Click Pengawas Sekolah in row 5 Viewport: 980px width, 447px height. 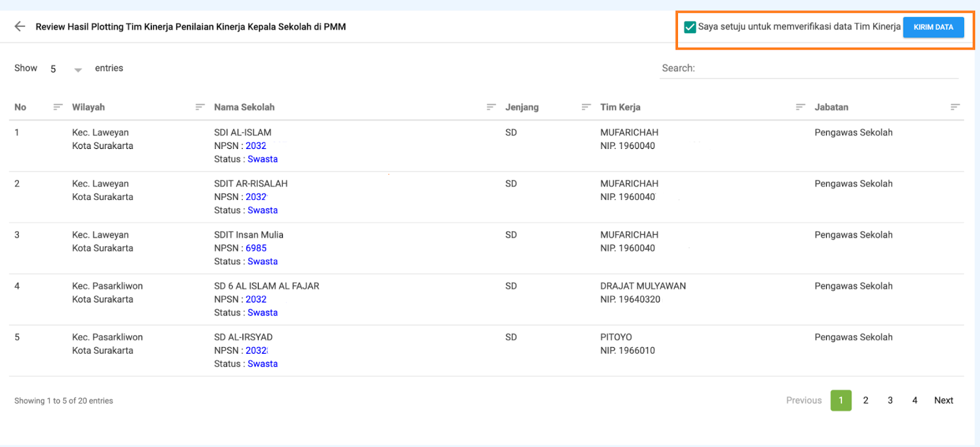tap(853, 337)
